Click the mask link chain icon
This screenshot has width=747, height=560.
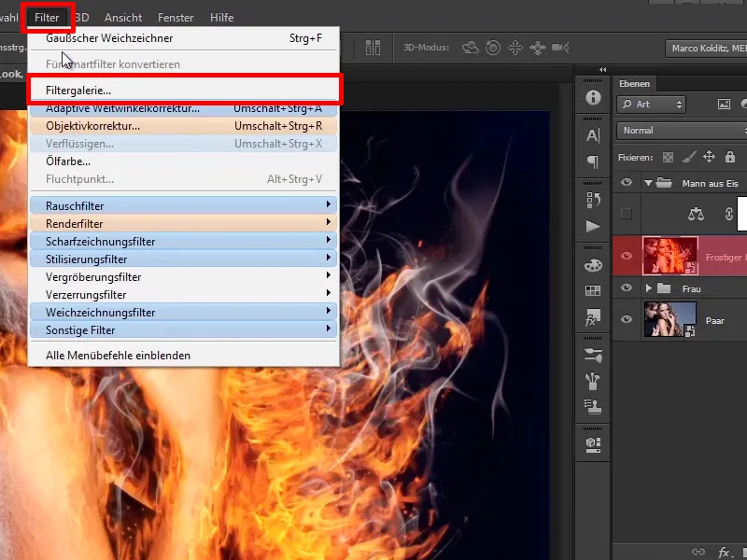click(x=729, y=214)
